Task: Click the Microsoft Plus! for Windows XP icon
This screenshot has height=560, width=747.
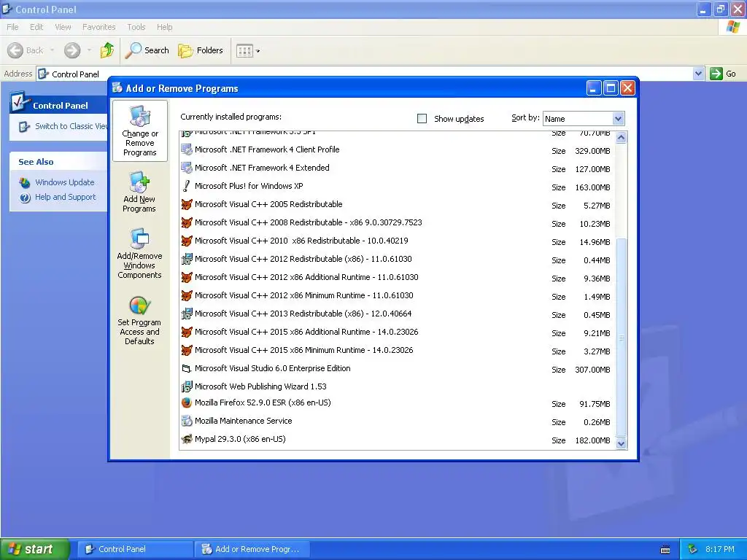Action: click(187, 186)
